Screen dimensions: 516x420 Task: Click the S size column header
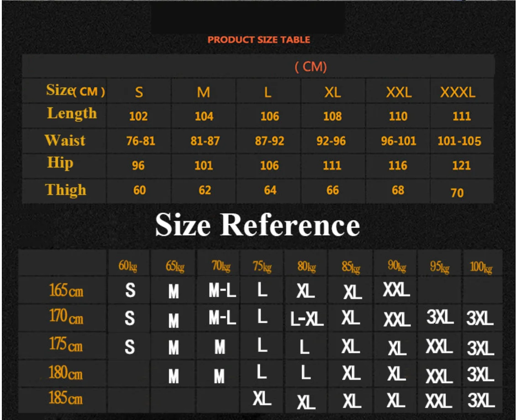pyautogui.click(x=139, y=92)
